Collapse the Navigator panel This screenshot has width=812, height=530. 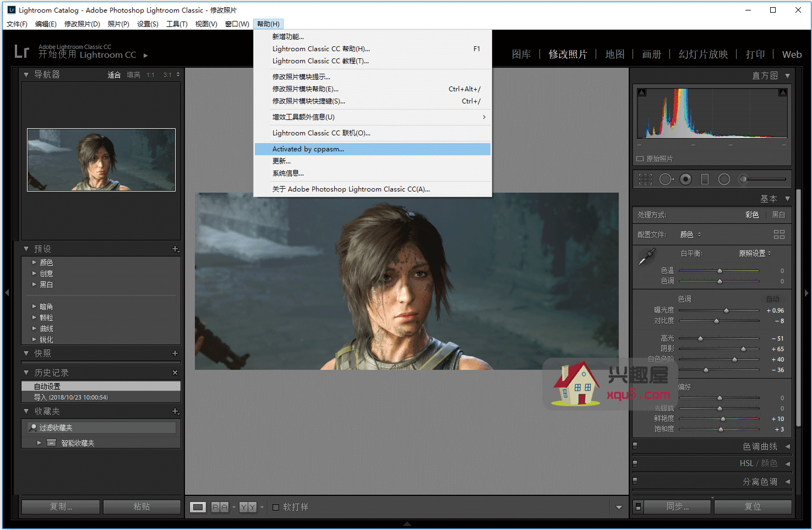26,74
